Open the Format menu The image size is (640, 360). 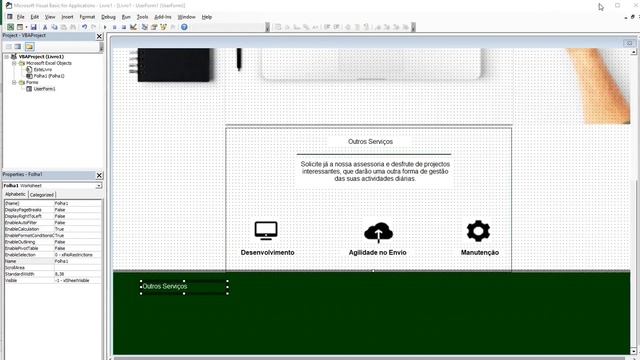pos(87,17)
